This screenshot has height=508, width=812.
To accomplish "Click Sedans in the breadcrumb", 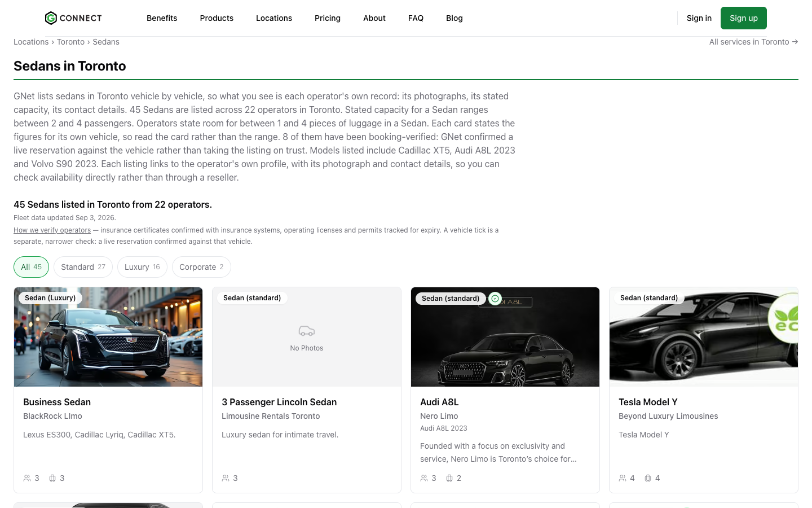I will tap(106, 42).
